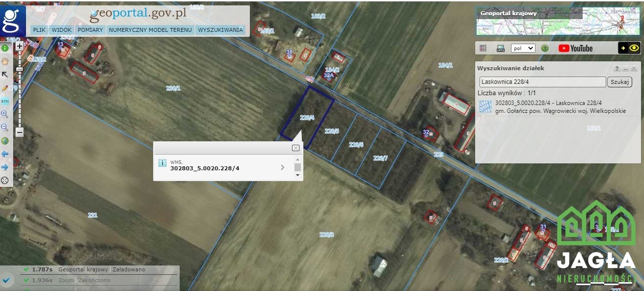Open the NUMERYCZNY MODEL TERENU menu
The image size is (644, 291).
point(150,30)
